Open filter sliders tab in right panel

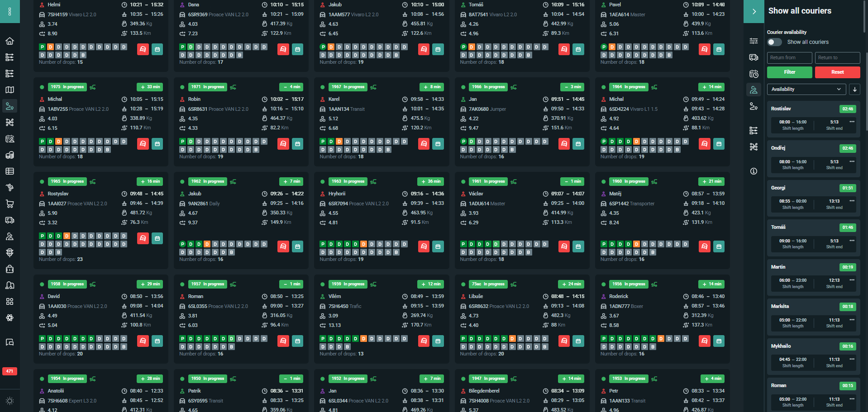754,41
